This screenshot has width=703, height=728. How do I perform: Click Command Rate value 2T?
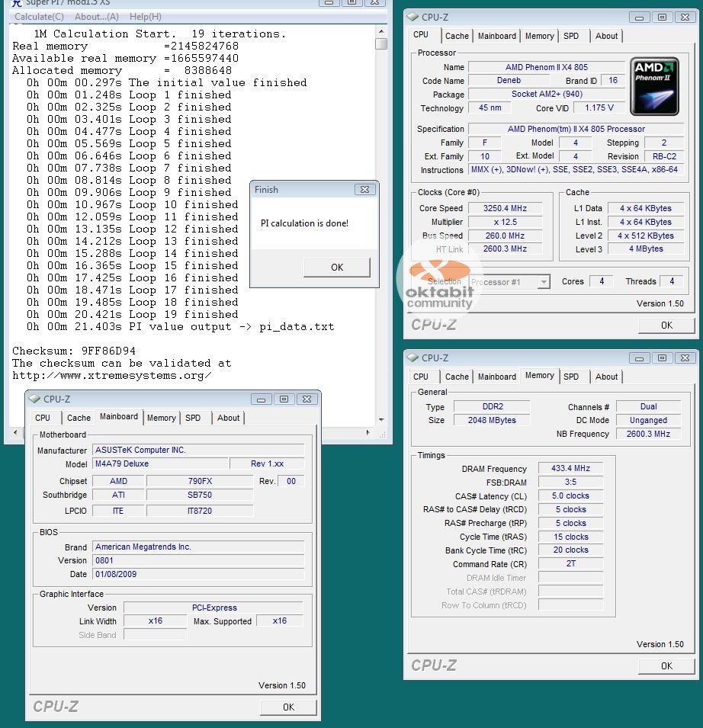(570, 563)
